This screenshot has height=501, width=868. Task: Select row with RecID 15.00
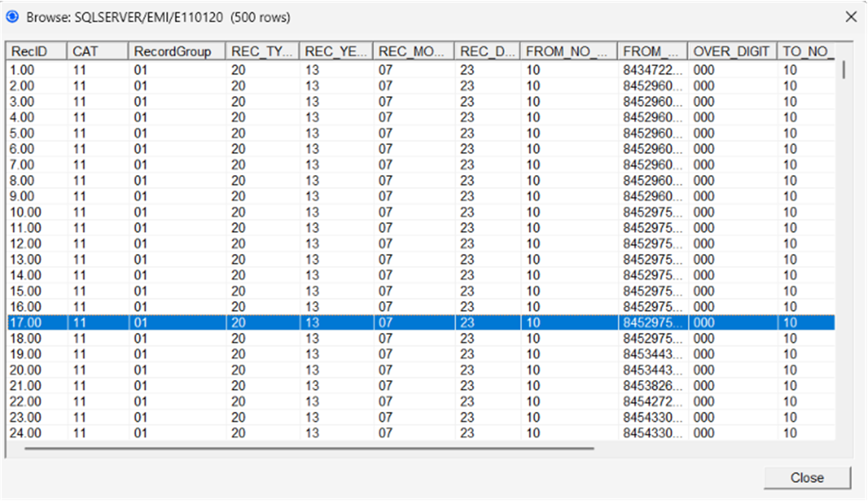pyautogui.click(x=420, y=291)
